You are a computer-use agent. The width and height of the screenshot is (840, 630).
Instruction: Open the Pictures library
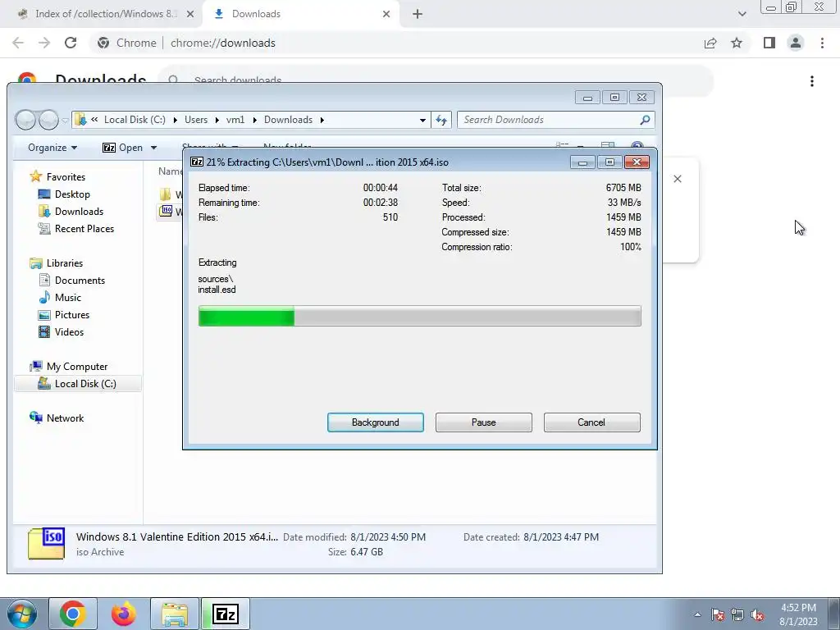click(x=71, y=314)
